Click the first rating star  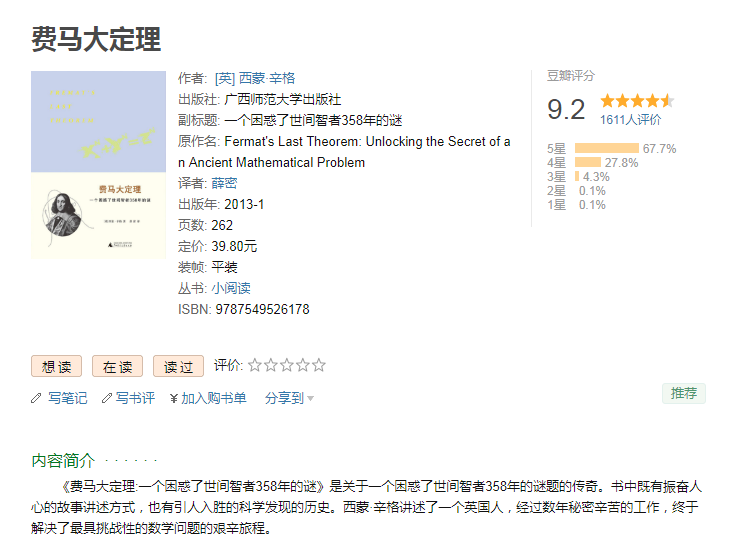[x=254, y=366]
